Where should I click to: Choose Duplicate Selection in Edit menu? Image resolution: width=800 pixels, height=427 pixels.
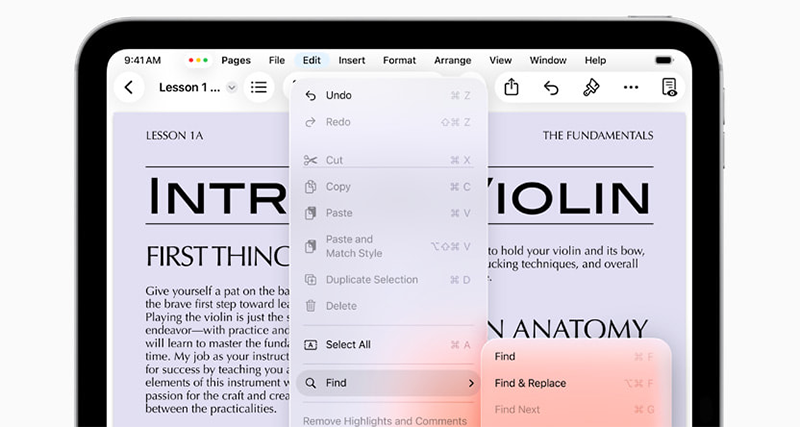pos(388,280)
